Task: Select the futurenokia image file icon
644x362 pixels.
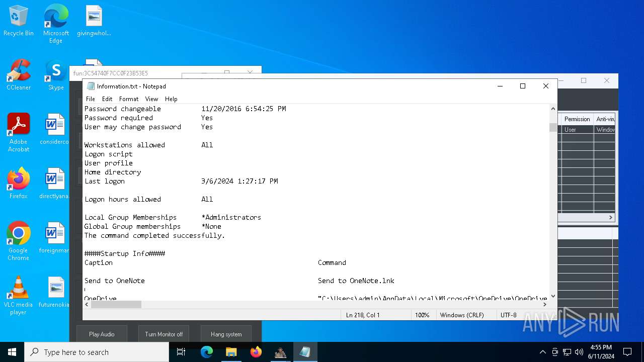Action: coord(54,293)
